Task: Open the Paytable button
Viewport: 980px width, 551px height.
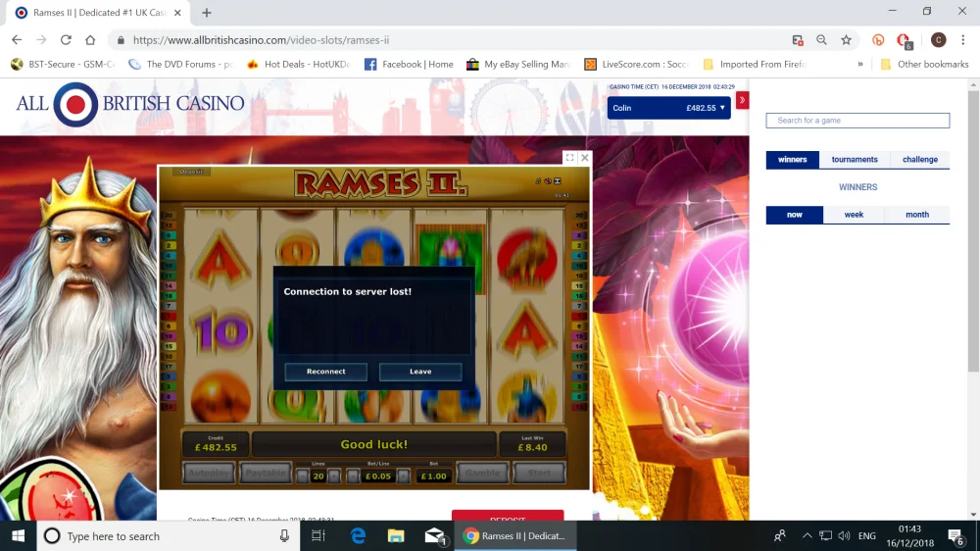Action: click(266, 474)
